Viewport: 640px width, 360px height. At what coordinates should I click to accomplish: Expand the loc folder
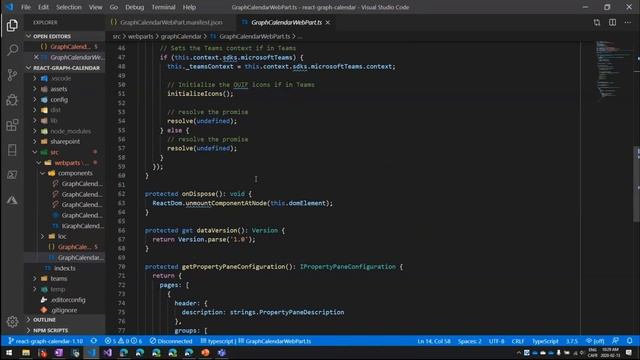(x=64, y=236)
